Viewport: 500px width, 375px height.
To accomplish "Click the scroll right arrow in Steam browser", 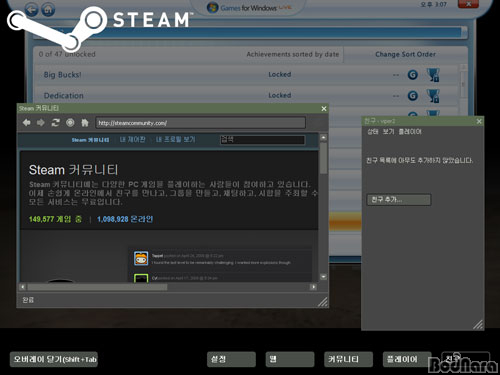I will [313, 287].
